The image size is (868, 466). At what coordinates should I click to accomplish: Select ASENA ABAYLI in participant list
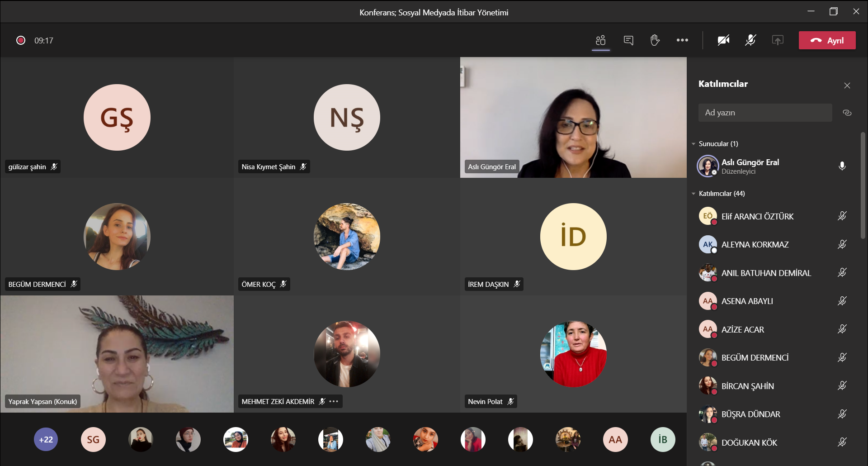774,301
